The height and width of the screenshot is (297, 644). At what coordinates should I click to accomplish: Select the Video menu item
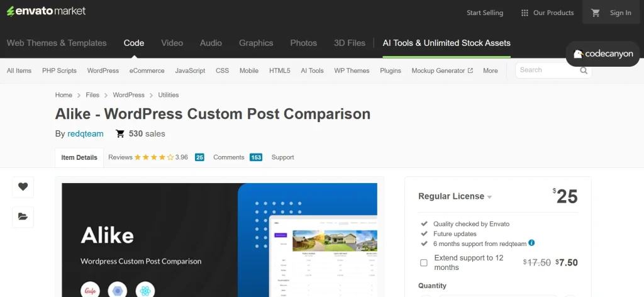click(x=172, y=43)
